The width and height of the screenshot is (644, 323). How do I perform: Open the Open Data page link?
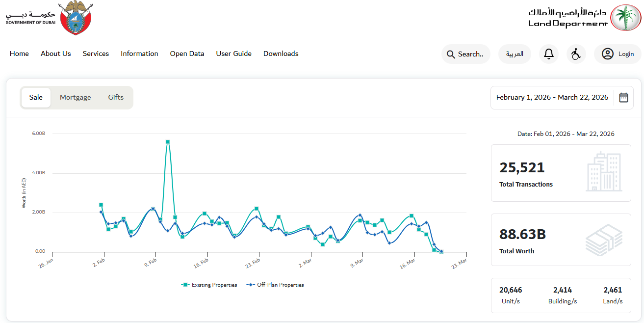pos(187,54)
